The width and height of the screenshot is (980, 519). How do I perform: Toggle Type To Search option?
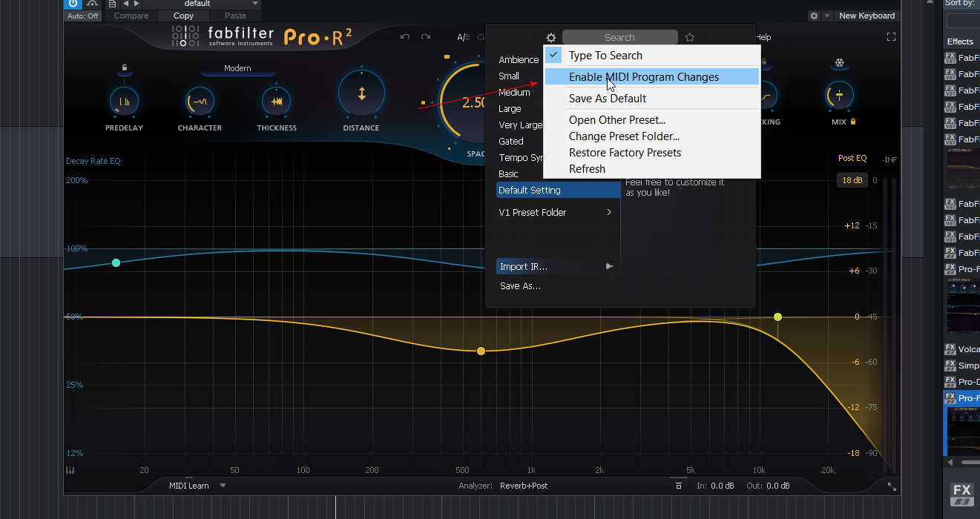click(652, 56)
